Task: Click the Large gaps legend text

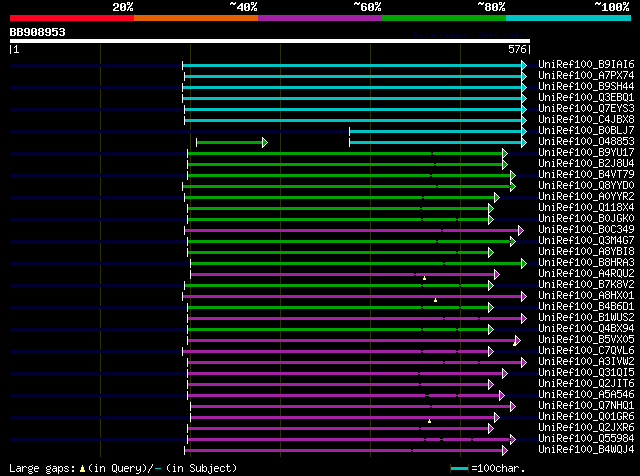Action: (x=42, y=468)
